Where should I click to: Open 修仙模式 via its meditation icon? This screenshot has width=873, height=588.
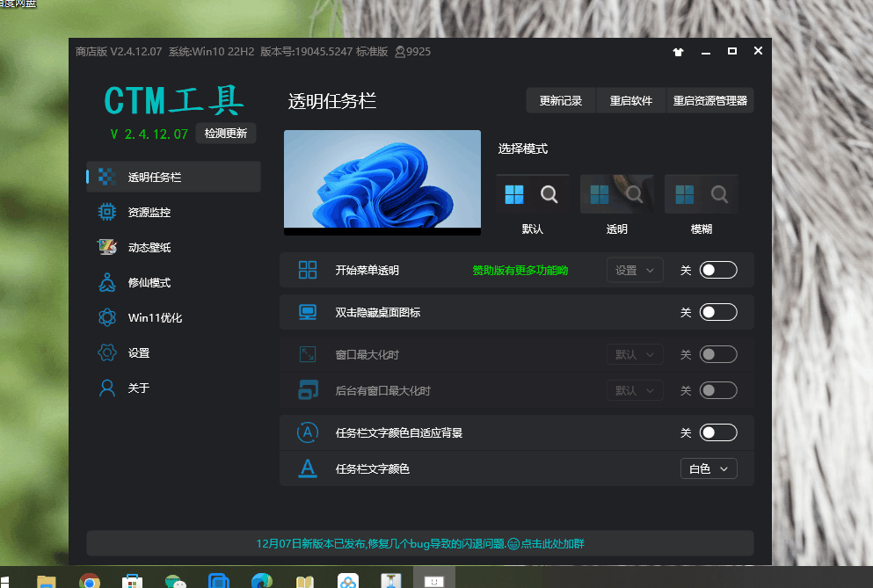pos(107,282)
